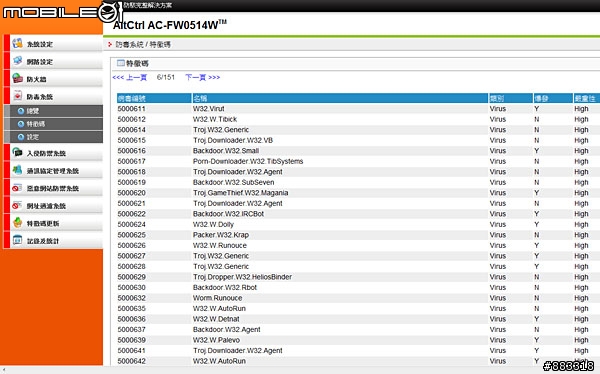600x374 pixels.
Task: Click the outbreak Y value for 5000616
Action: click(x=536, y=151)
